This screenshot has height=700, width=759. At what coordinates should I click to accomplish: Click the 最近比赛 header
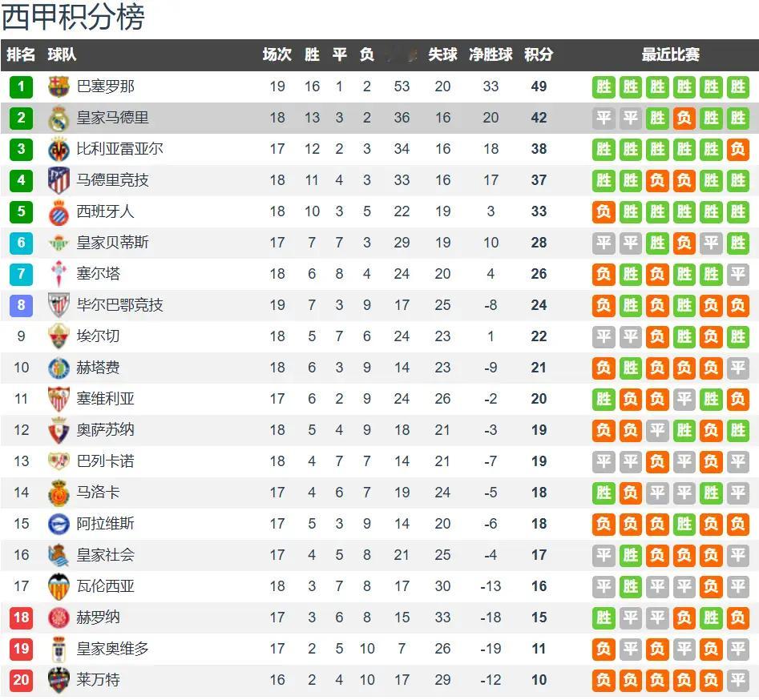pyautogui.click(x=670, y=54)
